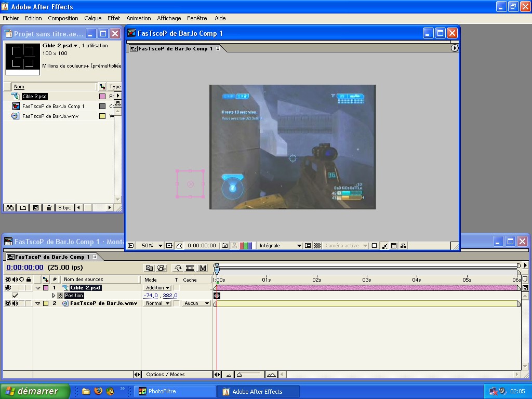Image resolution: width=532 pixels, height=399 pixels.
Task: Click the new composition icon in project panel
Action: tap(36, 208)
